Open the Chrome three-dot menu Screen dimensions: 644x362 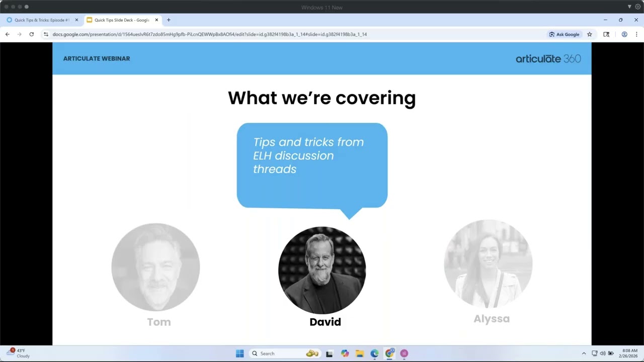636,34
